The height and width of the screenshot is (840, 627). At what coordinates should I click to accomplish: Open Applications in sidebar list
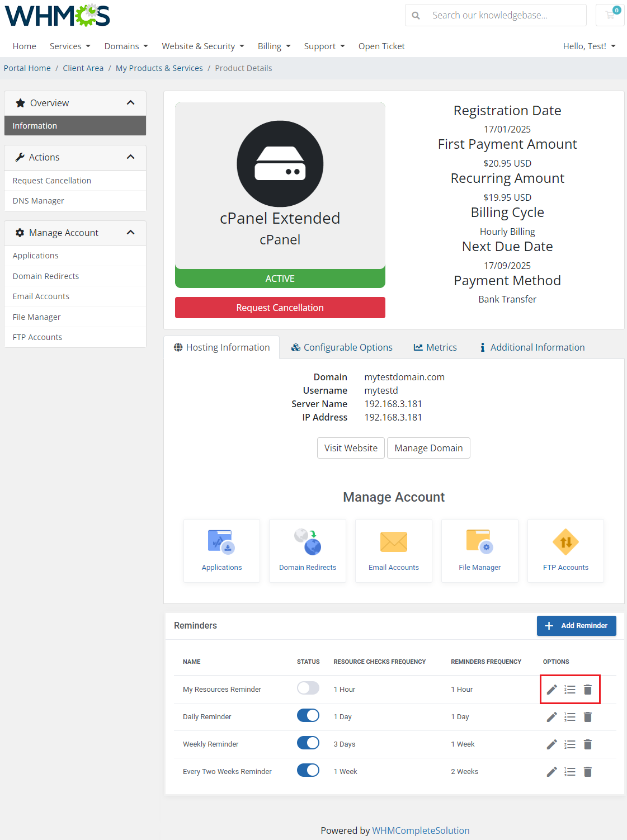coord(75,256)
